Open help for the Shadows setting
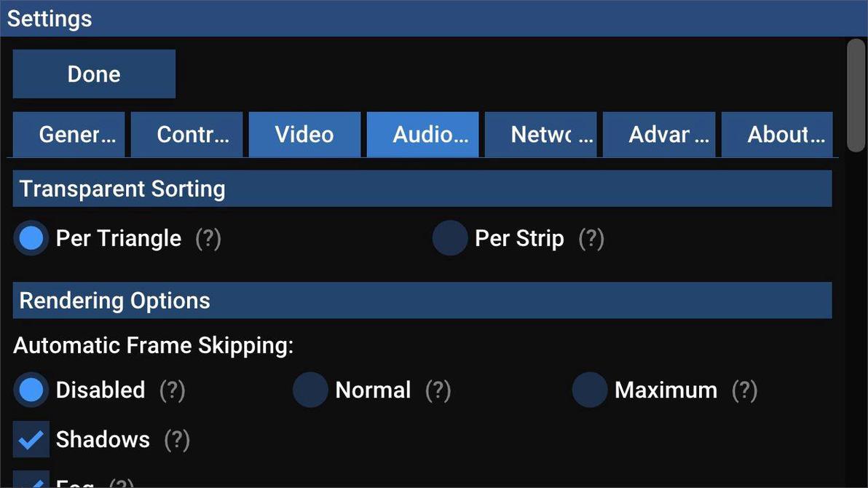Viewport: 868px width, 488px height. click(175, 438)
